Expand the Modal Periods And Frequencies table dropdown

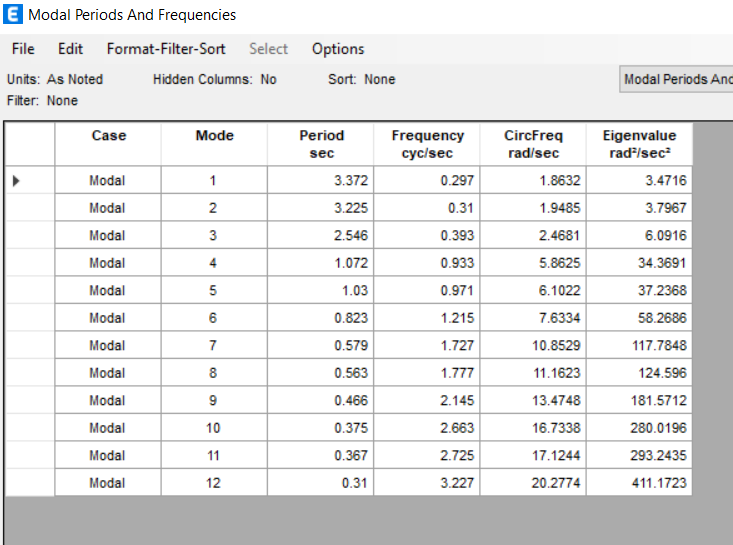pyautogui.click(x=676, y=79)
